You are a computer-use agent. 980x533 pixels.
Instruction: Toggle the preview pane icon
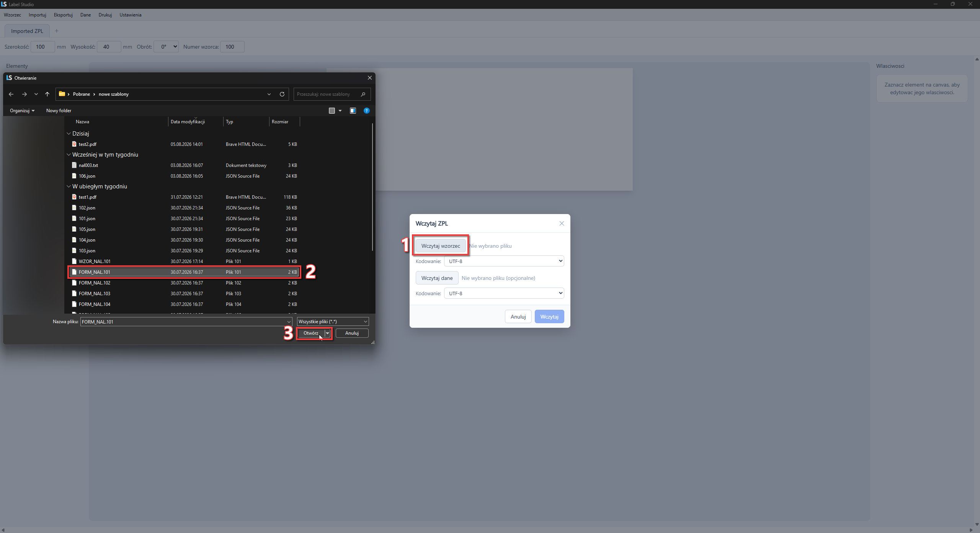[x=353, y=111]
